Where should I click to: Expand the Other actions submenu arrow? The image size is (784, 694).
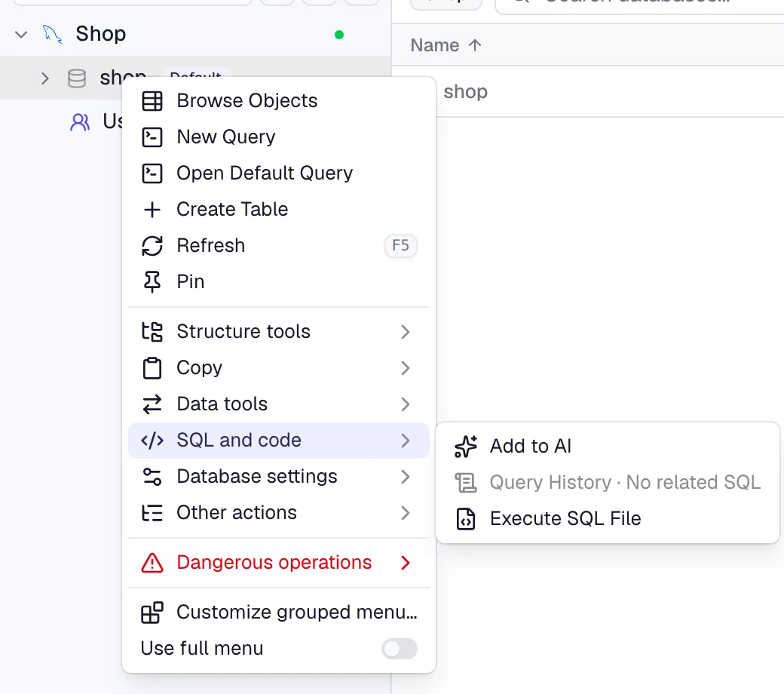click(x=406, y=513)
